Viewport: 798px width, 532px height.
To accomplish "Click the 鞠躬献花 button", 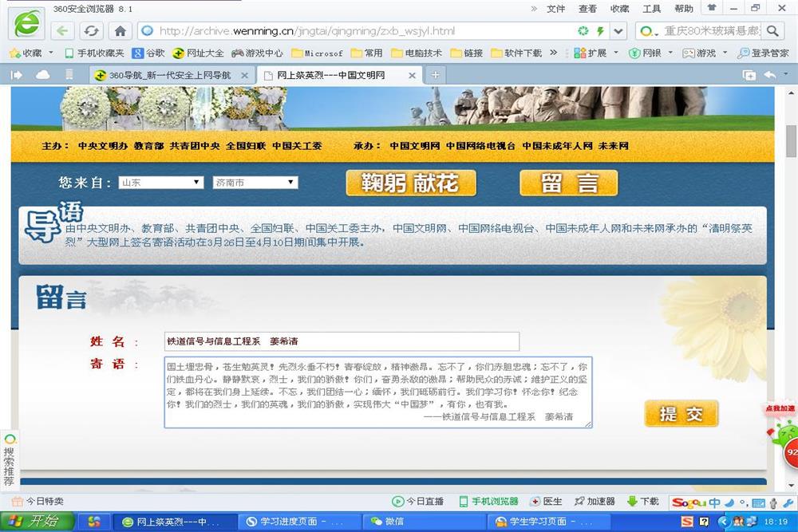I will click(411, 183).
